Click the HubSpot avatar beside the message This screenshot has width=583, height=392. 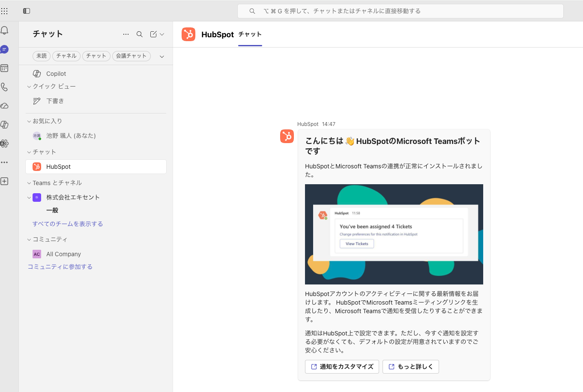pos(287,136)
